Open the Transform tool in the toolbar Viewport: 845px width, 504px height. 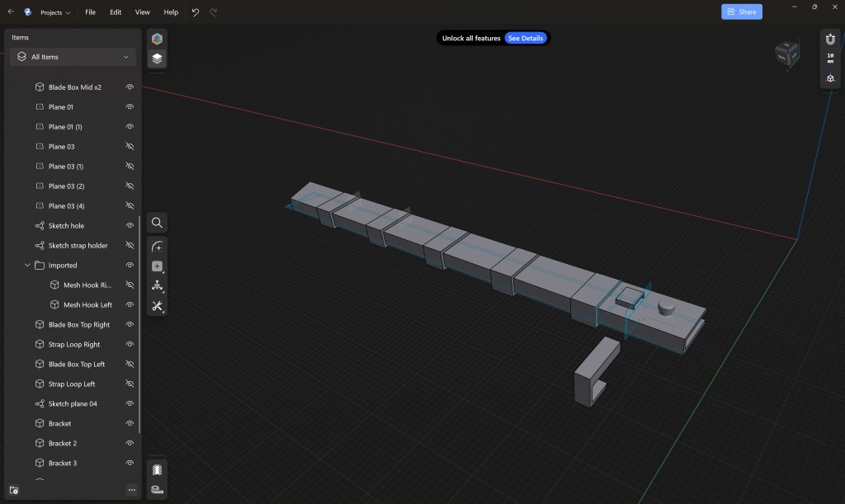157,286
